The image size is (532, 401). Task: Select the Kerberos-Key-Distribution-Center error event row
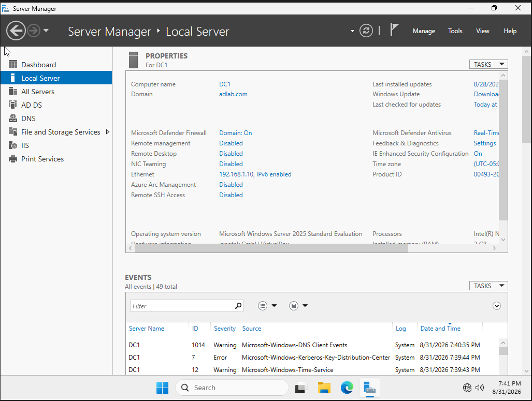(313, 357)
